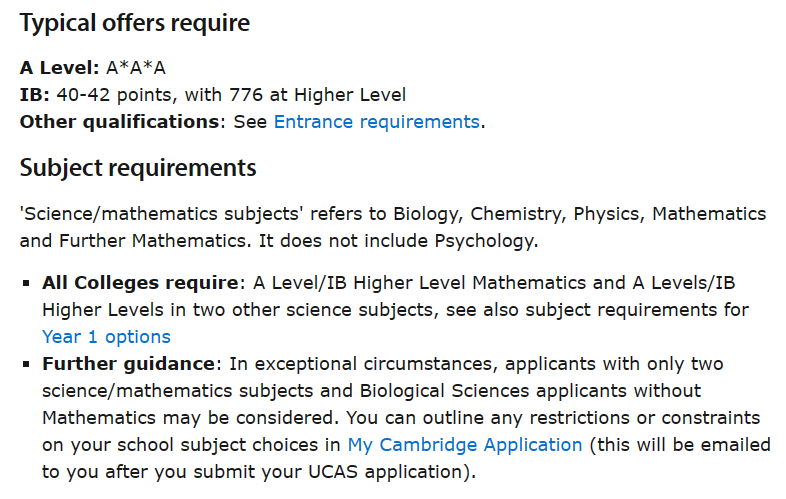Click the bold 'All Colleges require' text
Screen dimensions: 786x499
(x=142, y=283)
